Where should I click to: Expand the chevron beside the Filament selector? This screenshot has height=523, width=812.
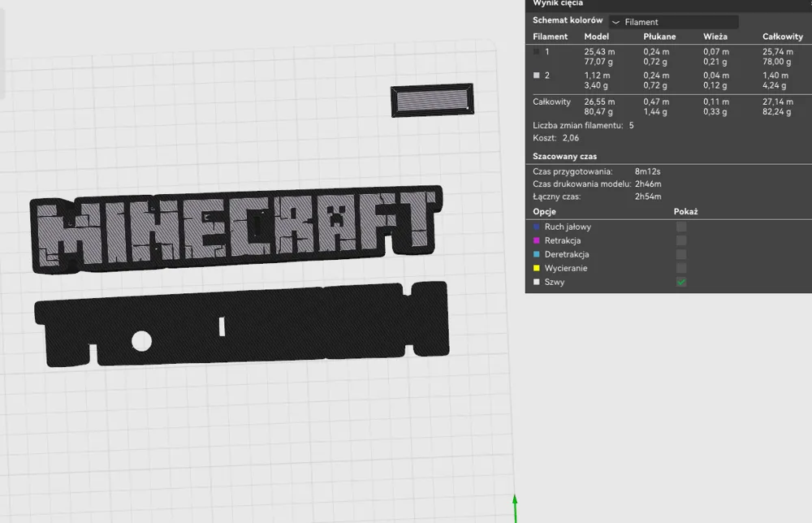click(615, 21)
